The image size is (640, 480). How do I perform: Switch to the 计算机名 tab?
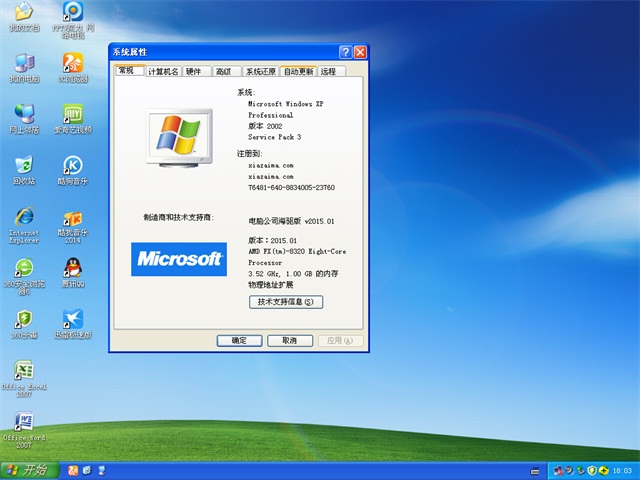[x=163, y=72]
